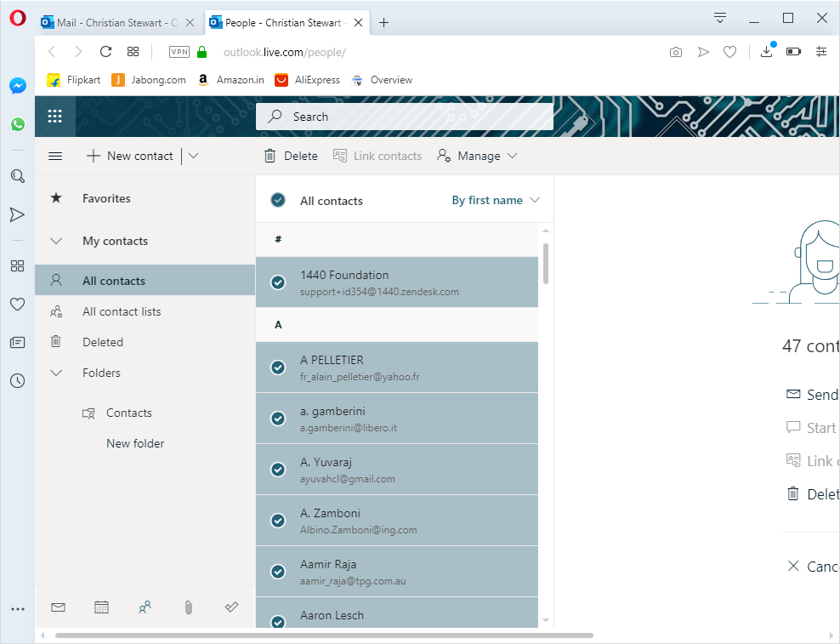Change sort order By first name
This screenshot has width=840, height=644.
point(496,200)
